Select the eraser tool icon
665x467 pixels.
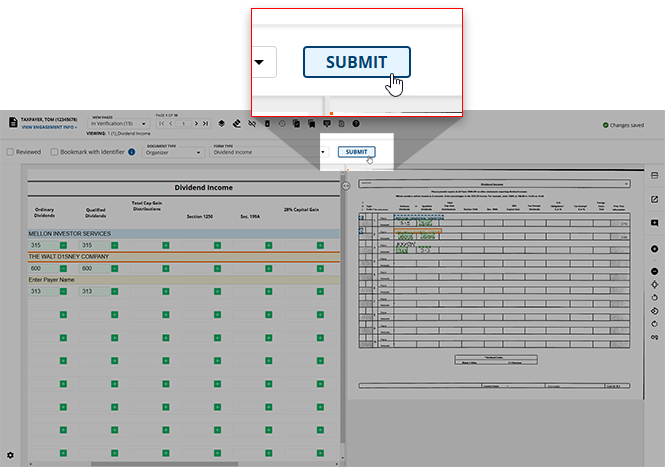[237, 123]
